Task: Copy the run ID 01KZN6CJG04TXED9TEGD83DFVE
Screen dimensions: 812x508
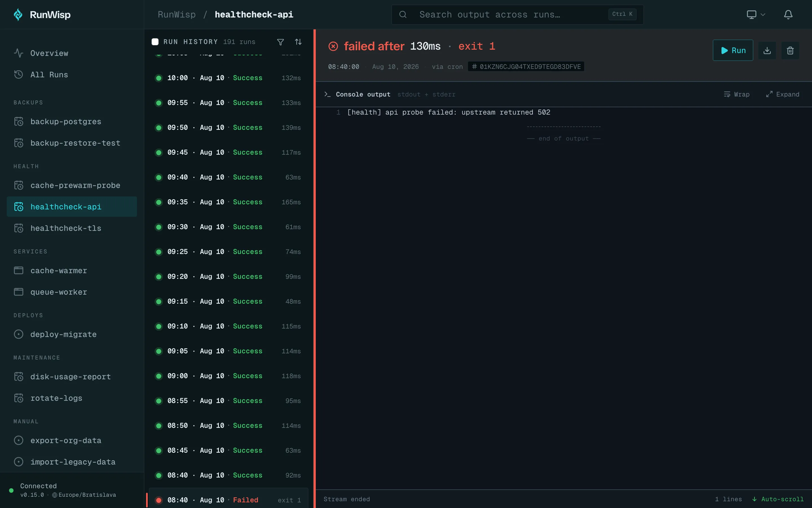Action: [x=526, y=67]
